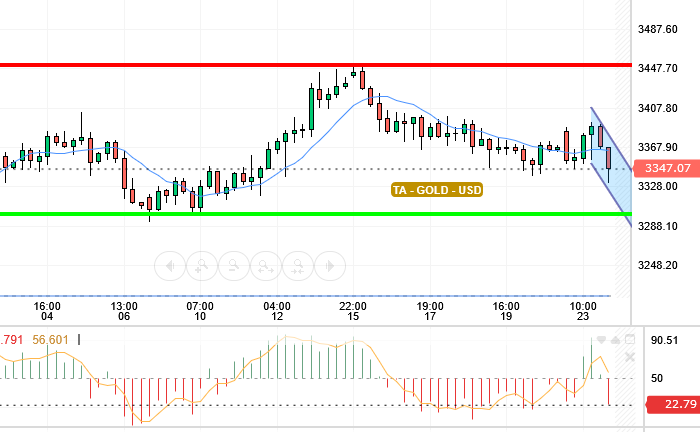700x432 pixels.
Task: Click the 16:00 04 time axis label
Action: coord(47,312)
